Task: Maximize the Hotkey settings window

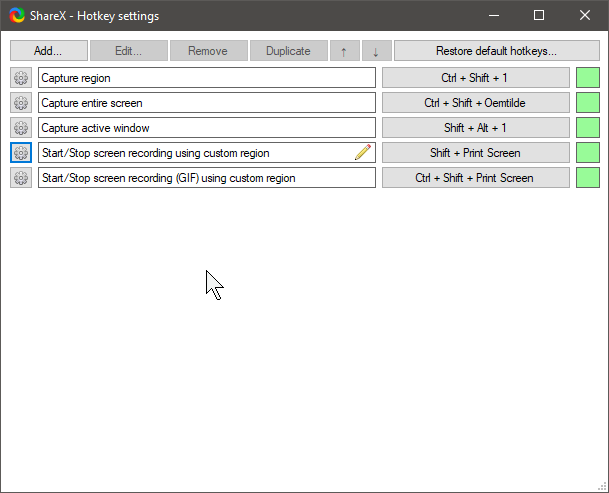Action: [x=539, y=16]
